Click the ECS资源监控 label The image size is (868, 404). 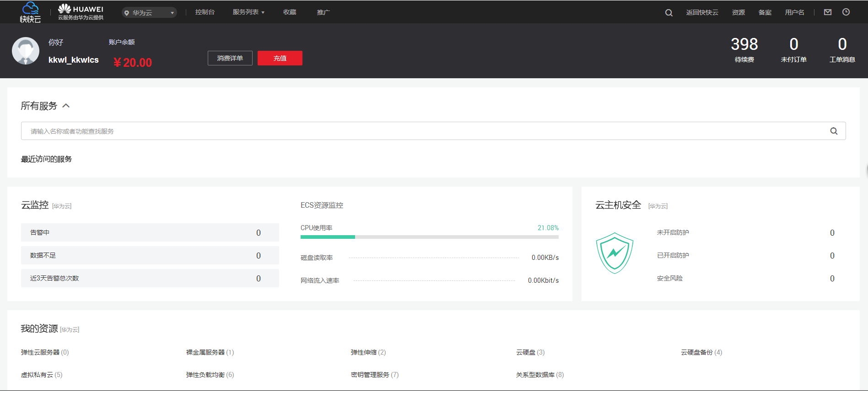322,205
